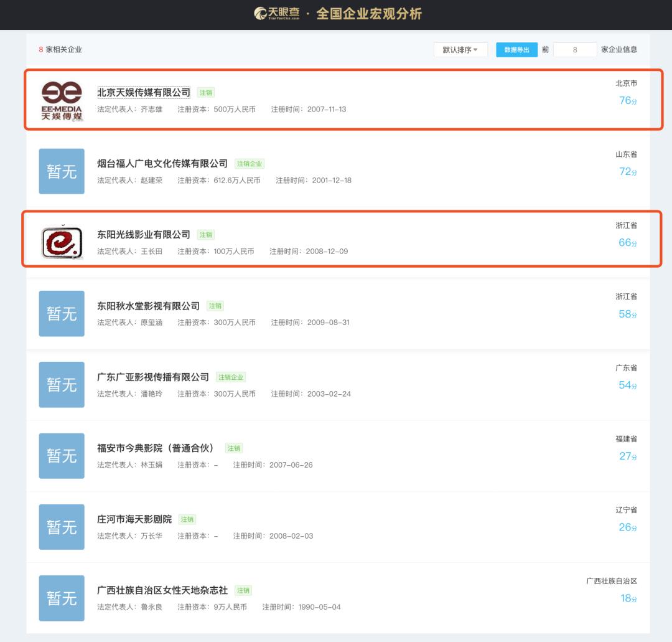Click legal representative 鲁永良

[x=152, y=607]
